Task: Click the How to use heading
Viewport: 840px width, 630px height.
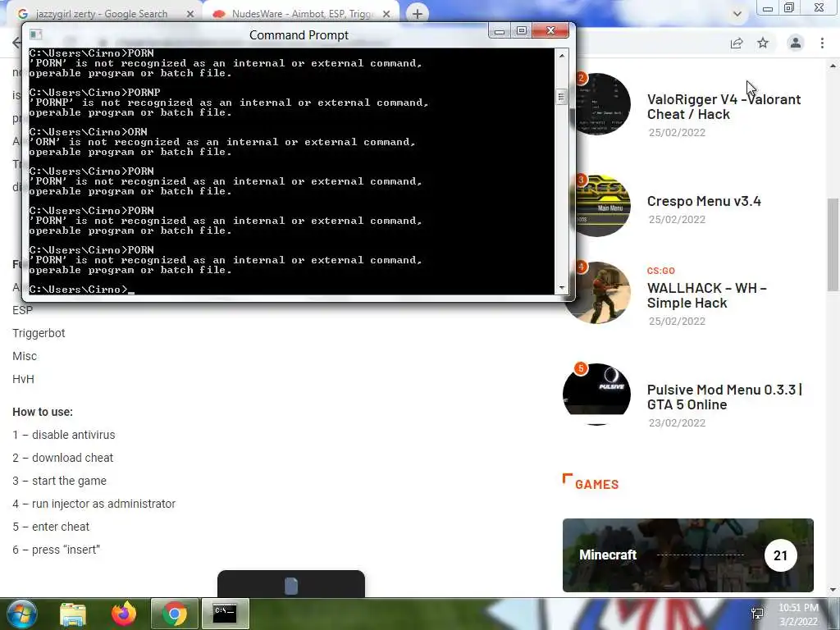Action: (x=43, y=412)
